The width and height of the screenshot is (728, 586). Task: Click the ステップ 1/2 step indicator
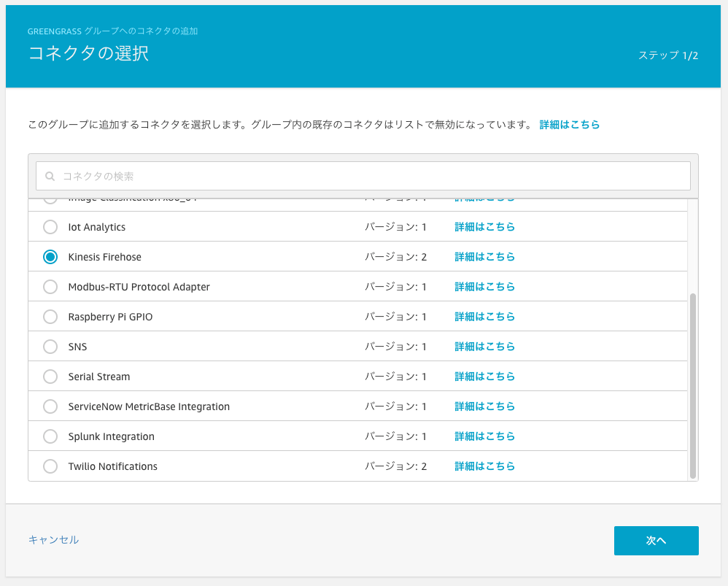click(668, 55)
